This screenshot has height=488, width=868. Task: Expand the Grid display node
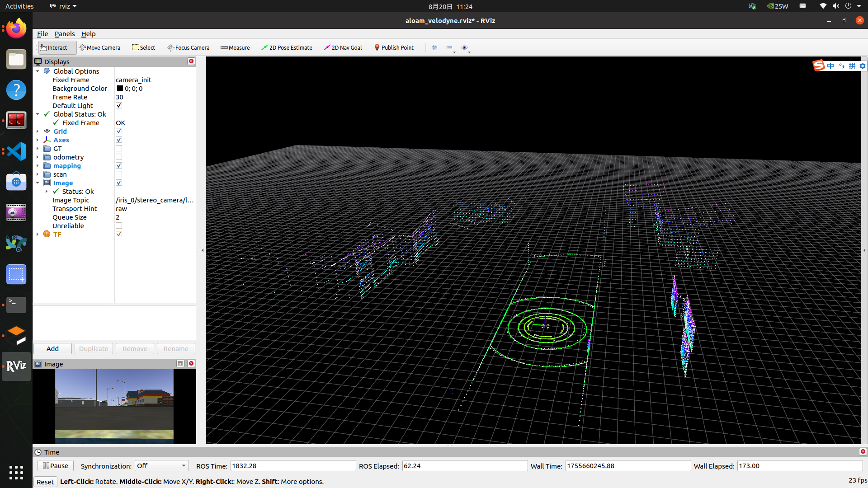point(38,131)
